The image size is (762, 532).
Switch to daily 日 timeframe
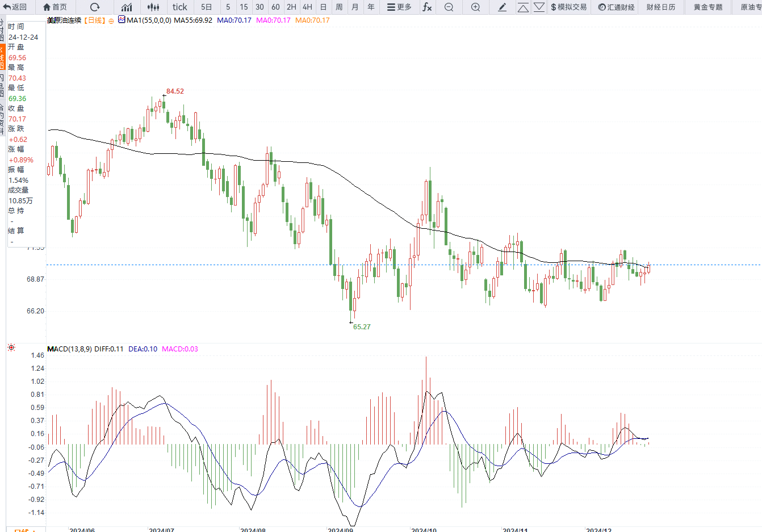323,7
